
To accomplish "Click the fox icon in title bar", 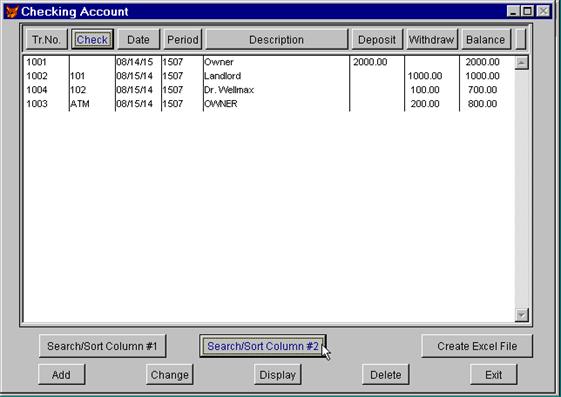I will point(11,11).
